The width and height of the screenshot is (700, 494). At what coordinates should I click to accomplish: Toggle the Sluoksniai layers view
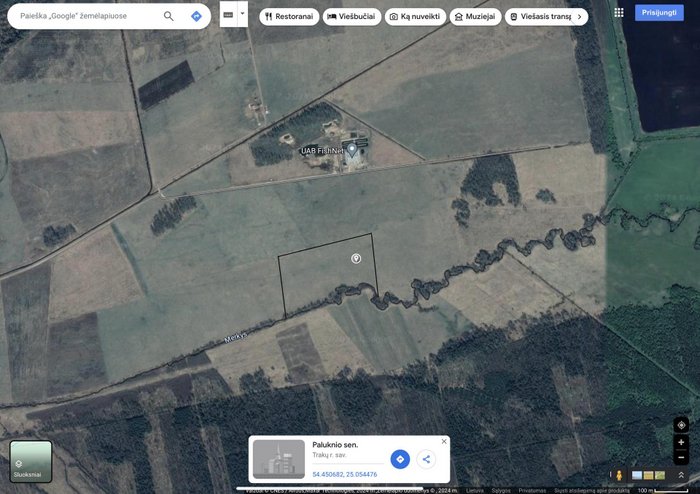(31, 461)
